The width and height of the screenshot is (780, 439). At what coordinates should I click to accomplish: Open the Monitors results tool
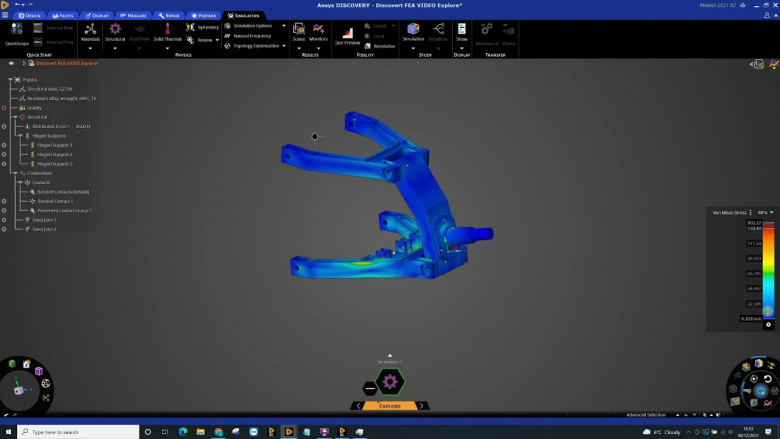click(318, 30)
